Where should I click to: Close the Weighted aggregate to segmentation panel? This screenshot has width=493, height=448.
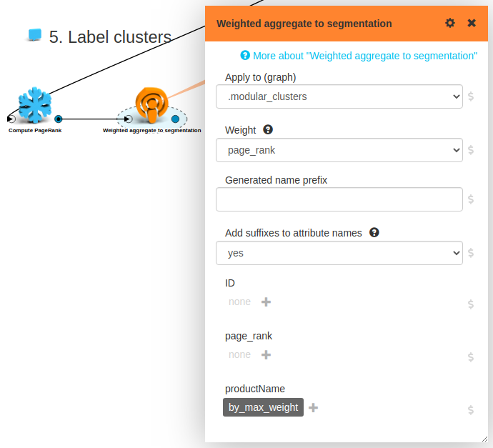(472, 23)
